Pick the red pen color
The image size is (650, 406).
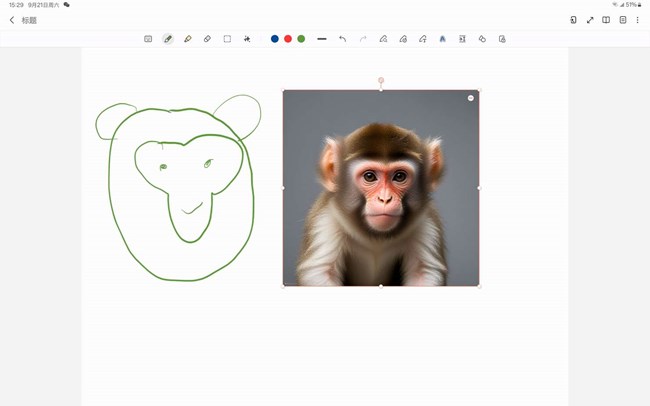click(x=288, y=39)
